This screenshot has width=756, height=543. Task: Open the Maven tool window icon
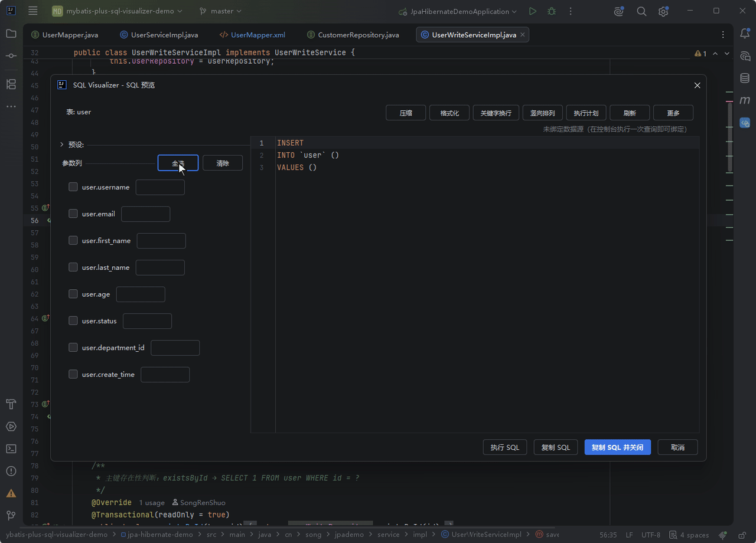pyautogui.click(x=745, y=100)
